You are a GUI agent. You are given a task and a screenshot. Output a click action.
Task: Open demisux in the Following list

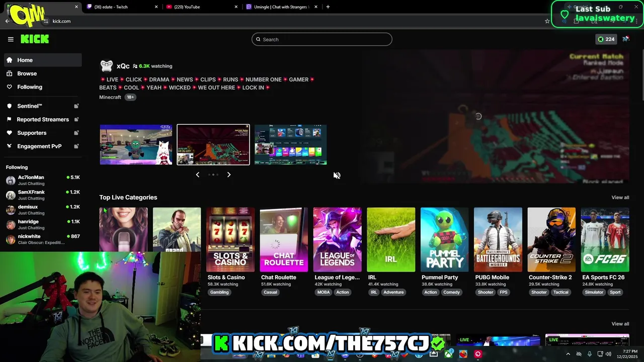[x=43, y=210]
